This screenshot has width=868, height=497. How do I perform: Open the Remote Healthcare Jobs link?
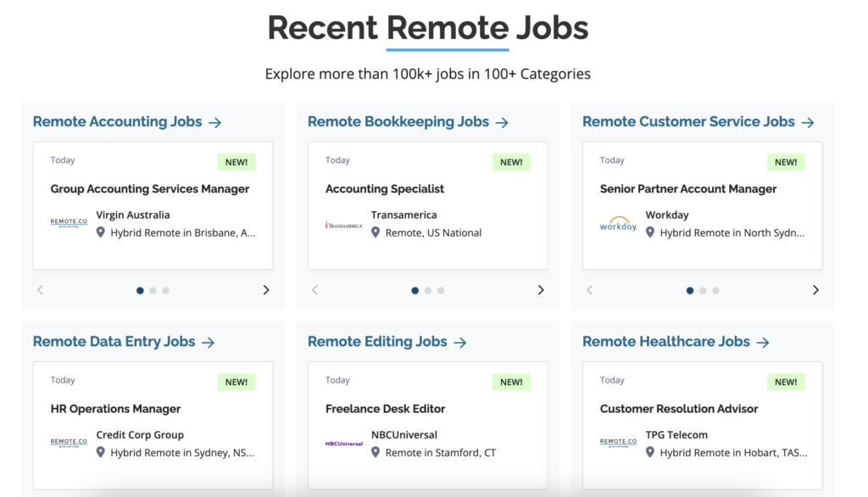click(666, 341)
